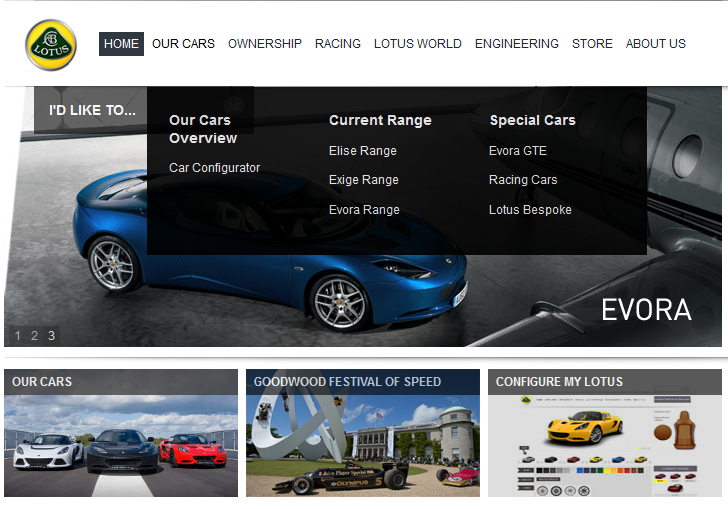Screen dimensions: 728x509
Task: View the Goodwood festival photo thumbnail
Action: pyautogui.click(x=363, y=446)
